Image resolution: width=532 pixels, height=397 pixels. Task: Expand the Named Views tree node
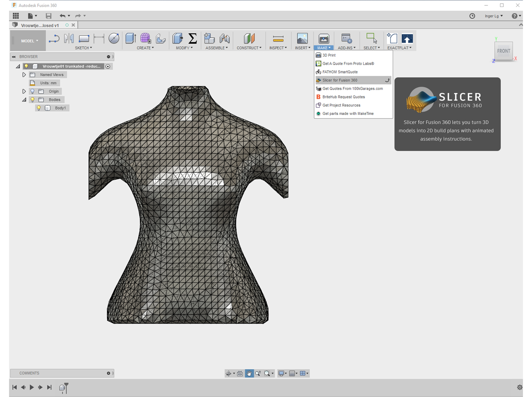24,75
